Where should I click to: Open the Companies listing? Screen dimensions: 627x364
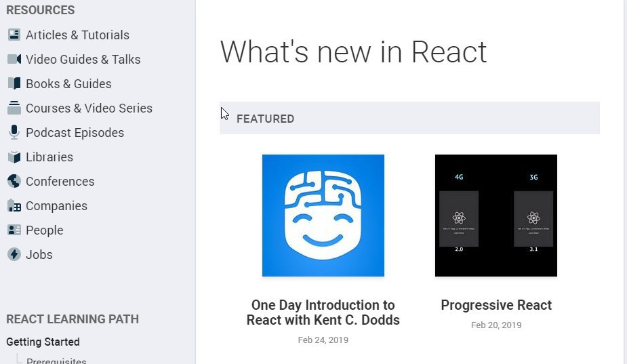coord(57,205)
